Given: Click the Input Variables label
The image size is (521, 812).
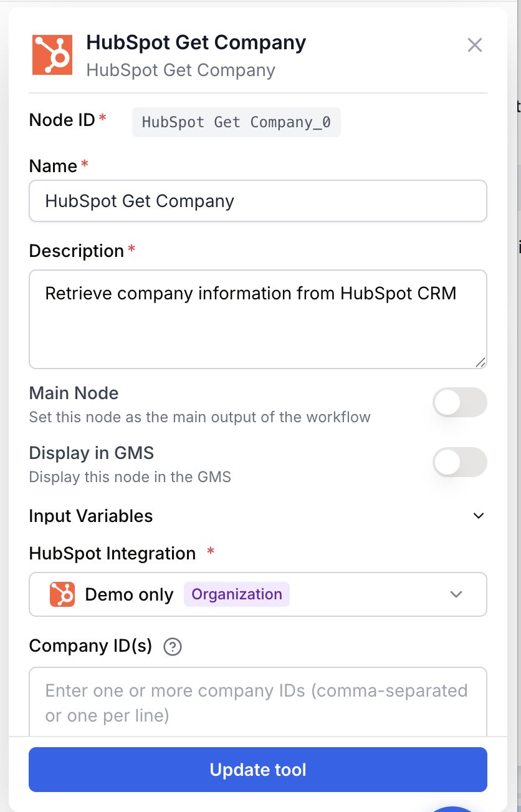Looking at the screenshot, I should tap(91, 516).
